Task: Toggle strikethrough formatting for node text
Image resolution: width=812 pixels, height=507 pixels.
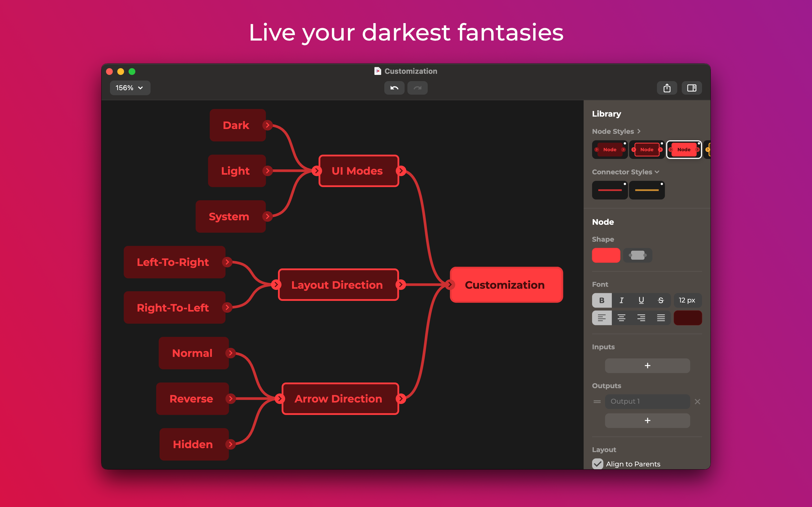Action: pos(661,300)
